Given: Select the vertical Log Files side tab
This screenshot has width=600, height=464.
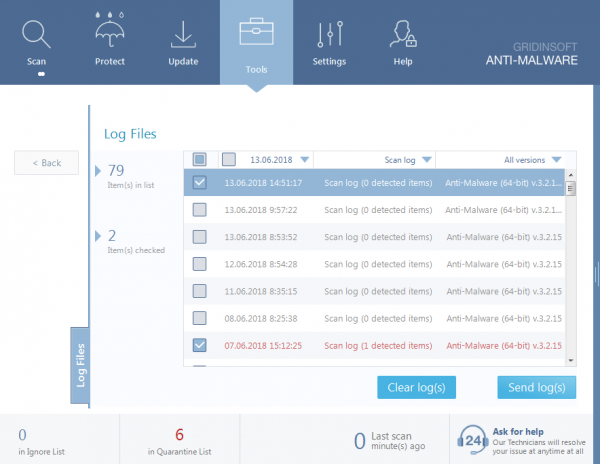Looking at the screenshot, I should (80, 365).
